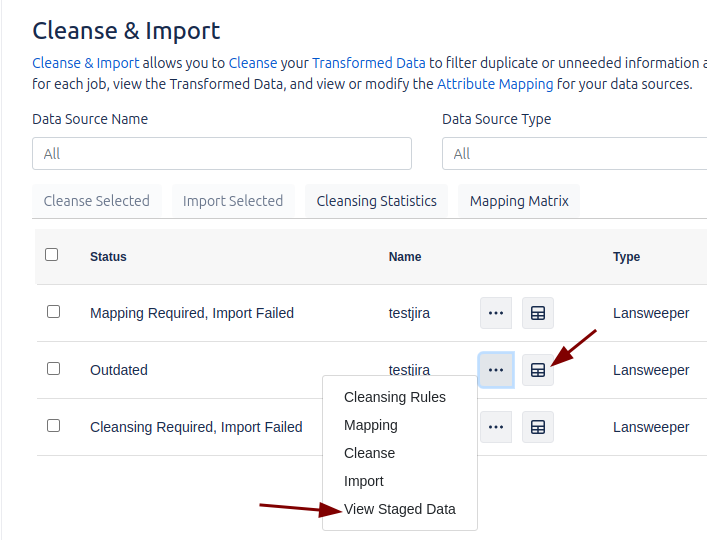Tick the checkbox for the Outdated row
This screenshot has height=540, width=707.
[x=54, y=369]
